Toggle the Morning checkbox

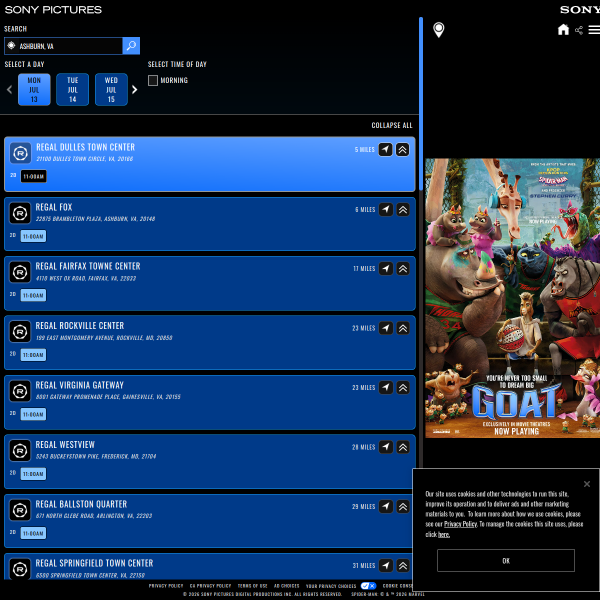click(x=153, y=80)
